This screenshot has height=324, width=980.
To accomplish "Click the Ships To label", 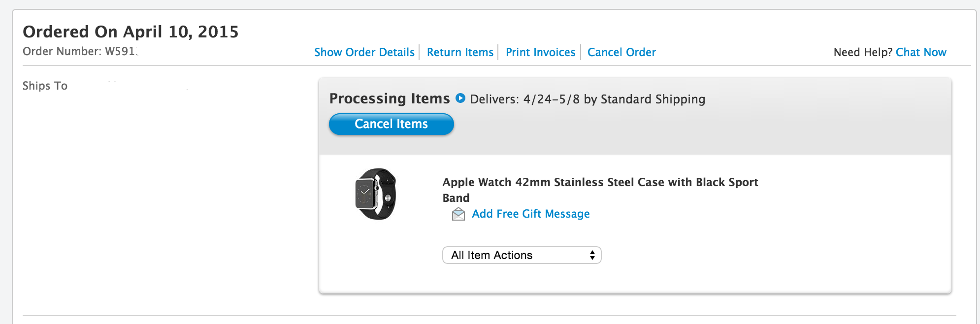I will [45, 86].
